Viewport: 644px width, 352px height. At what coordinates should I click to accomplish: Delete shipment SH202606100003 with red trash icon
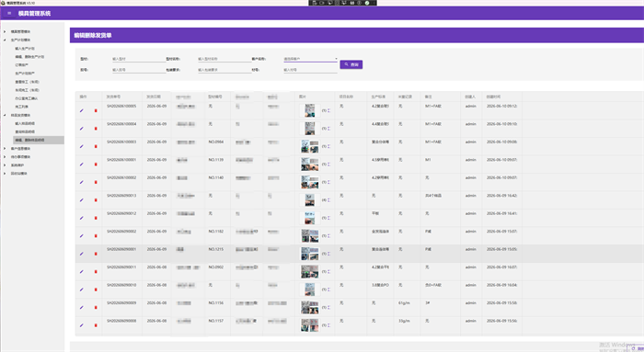(x=96, y=146)
